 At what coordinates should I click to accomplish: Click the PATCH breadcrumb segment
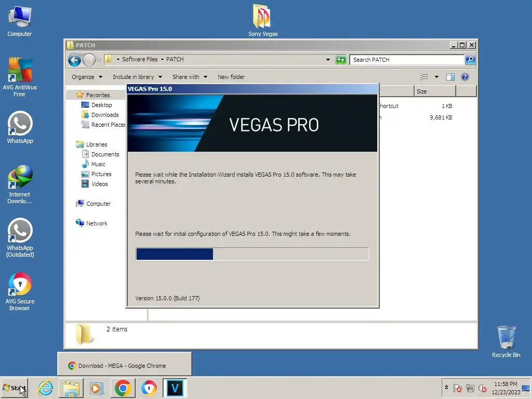click(175, 59)
